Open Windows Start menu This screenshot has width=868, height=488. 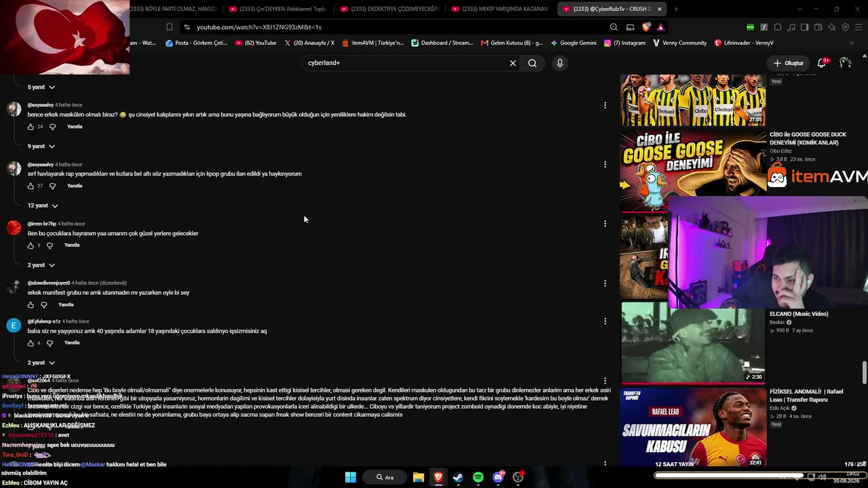(351, 477)
